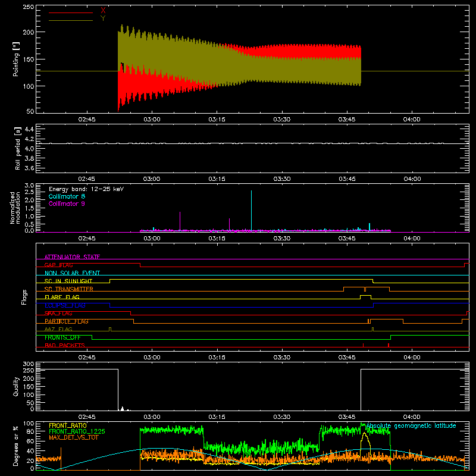Click the Quality axis title
Screen dimensions: 476x476
click(x=16, y=386)
